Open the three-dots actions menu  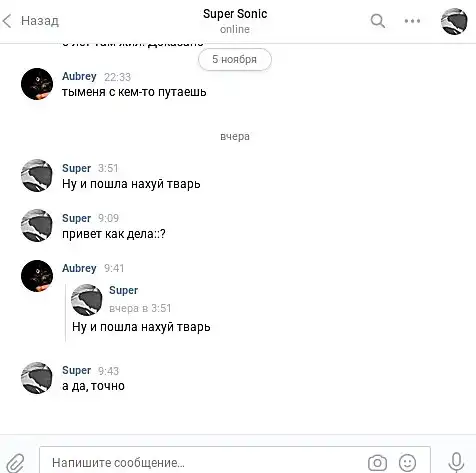point(412,21)
